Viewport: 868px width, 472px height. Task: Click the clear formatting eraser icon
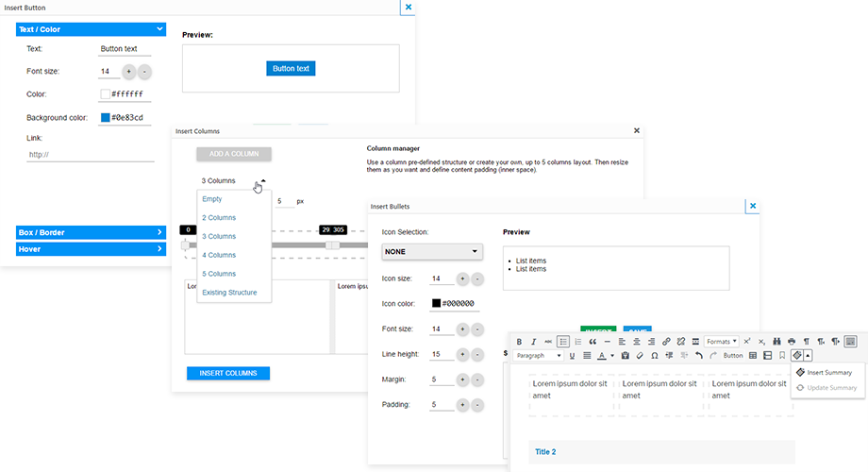click(x=640, y=356)
